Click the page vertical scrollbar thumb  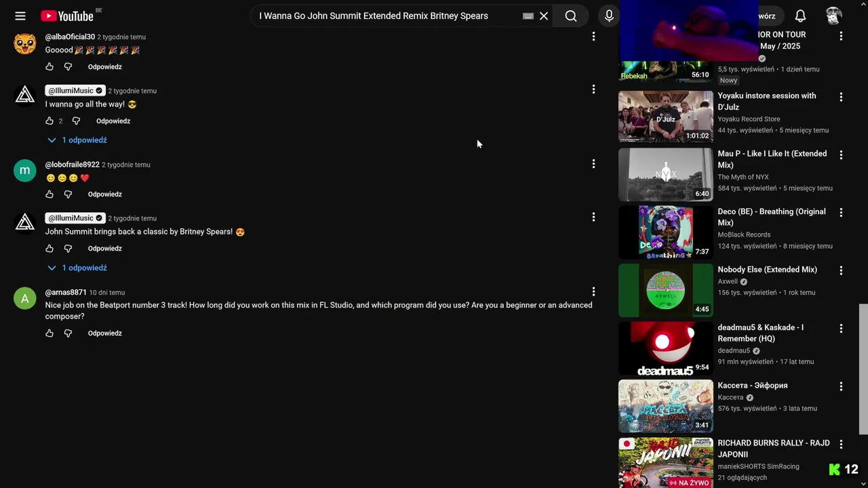click(x=863, y=369)
